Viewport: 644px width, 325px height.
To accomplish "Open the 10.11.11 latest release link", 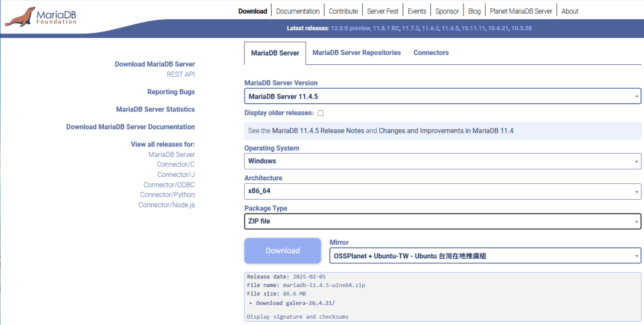I will [x=473, y=28].
